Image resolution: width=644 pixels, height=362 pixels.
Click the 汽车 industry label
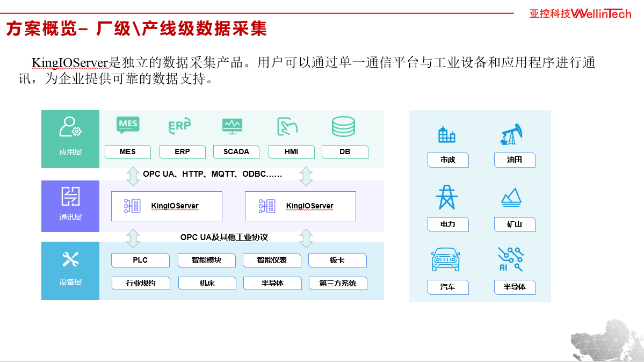coord(448,287)
